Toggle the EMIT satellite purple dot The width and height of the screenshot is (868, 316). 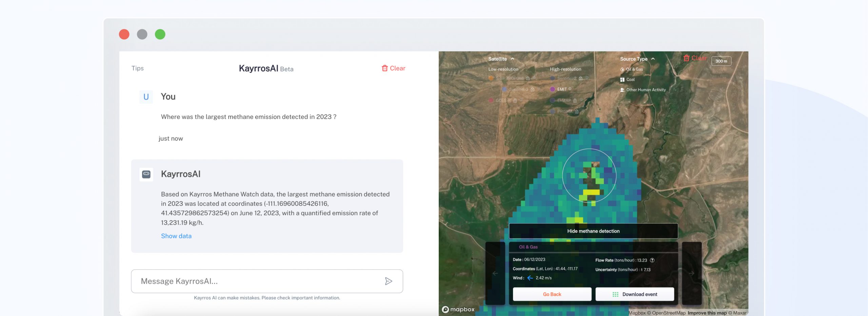(x=552, y=89)
